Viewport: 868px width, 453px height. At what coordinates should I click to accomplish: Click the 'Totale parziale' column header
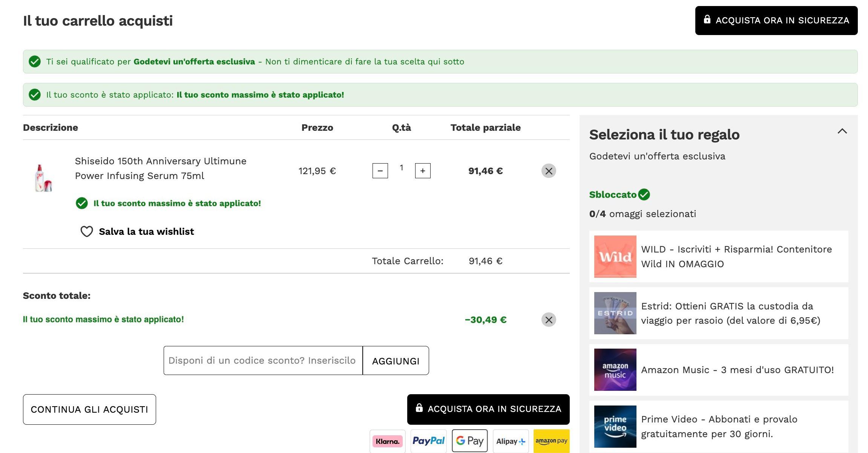click(x=486, y=128)
